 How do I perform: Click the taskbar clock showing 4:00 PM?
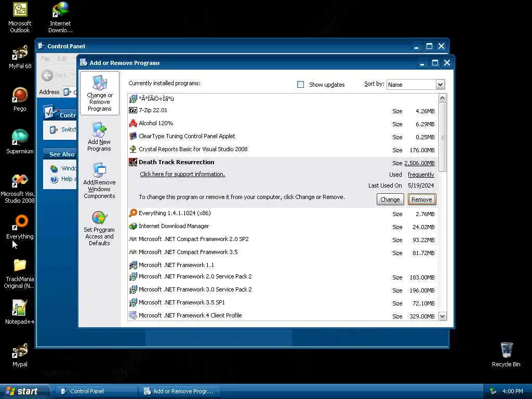pos(512,391)
